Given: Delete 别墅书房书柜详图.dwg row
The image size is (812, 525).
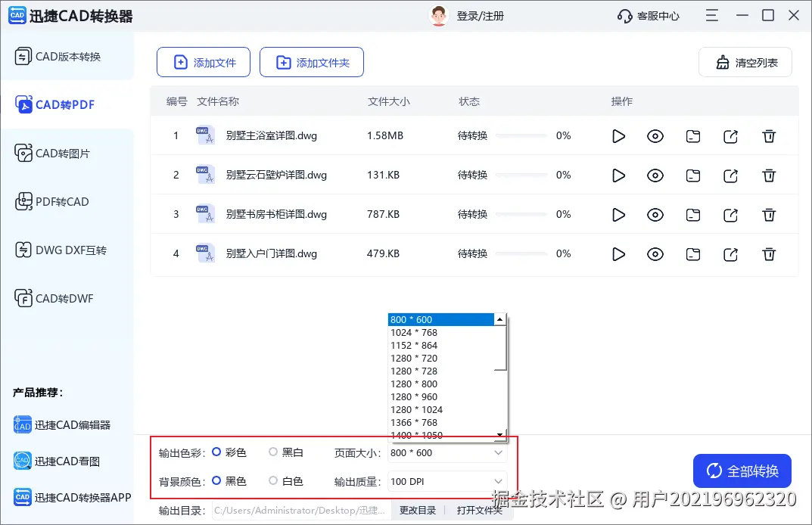Looking at the screenshot, I should pos(769,215).
